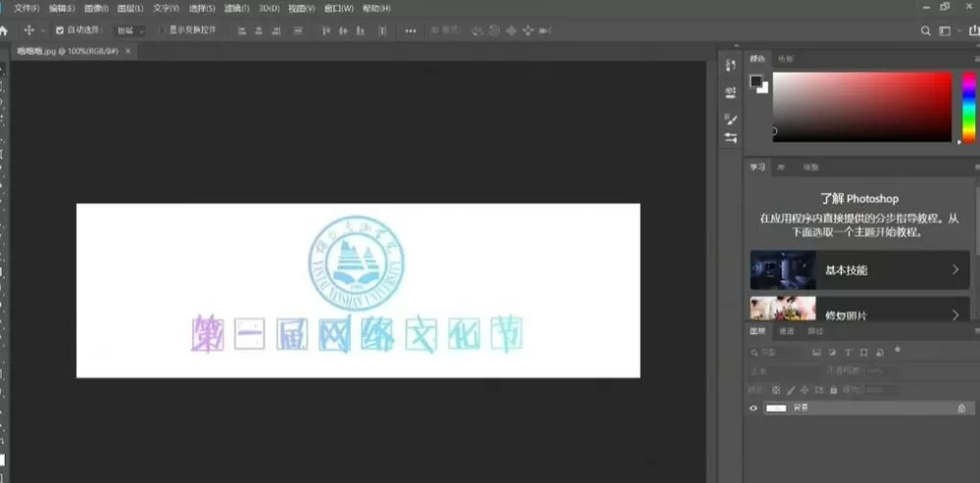Screen dimensions: 980x483
Task: Open the 选择(S) menu
Action: pos(203,9)
